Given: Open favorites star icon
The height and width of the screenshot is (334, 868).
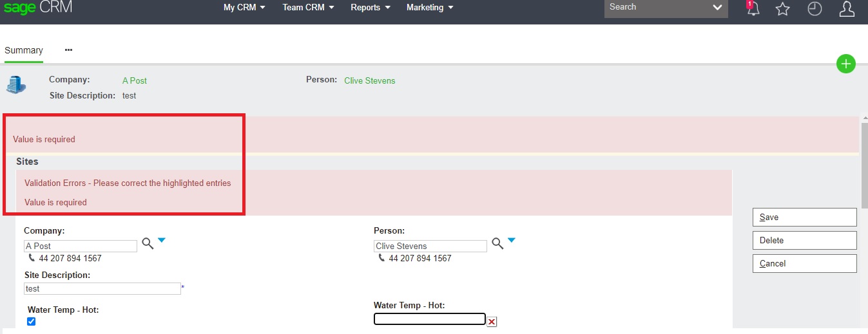Looking at the screenshot, I should [x=782, y=8].
